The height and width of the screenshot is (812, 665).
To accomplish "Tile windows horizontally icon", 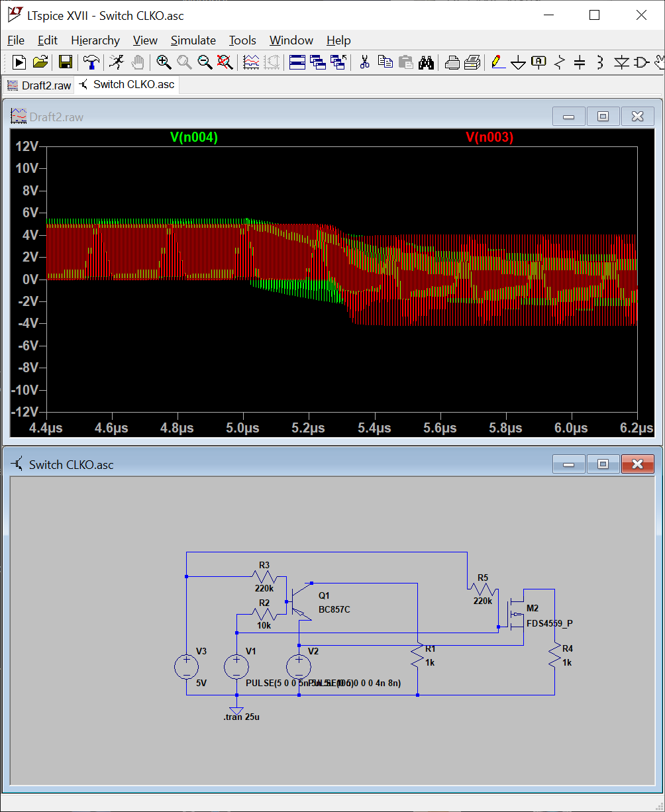I will 297,62.
